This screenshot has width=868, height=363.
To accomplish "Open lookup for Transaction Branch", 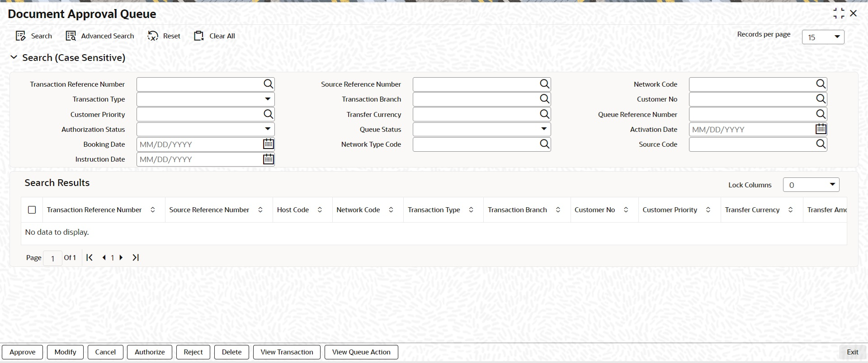I will pos(545,99).
